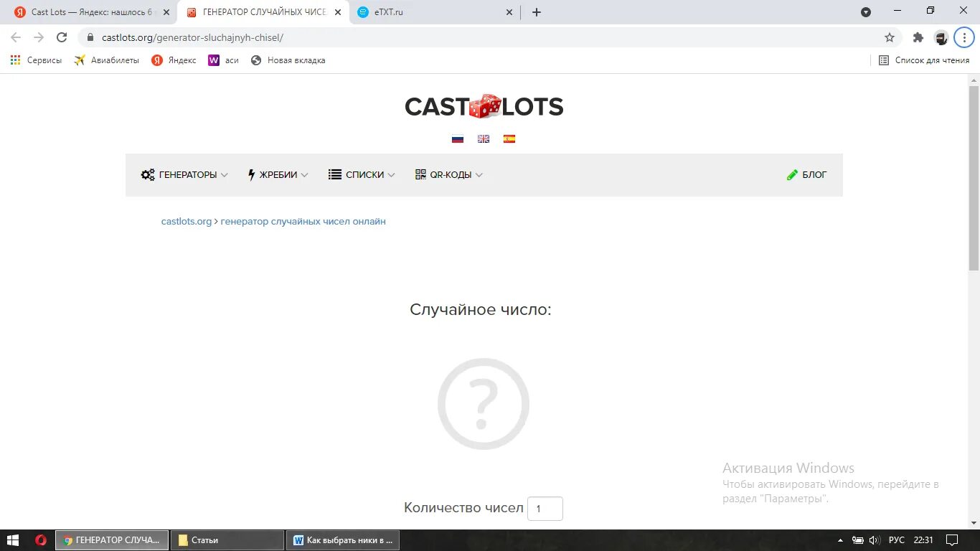Open the Windows Start menu

point(13,540)
